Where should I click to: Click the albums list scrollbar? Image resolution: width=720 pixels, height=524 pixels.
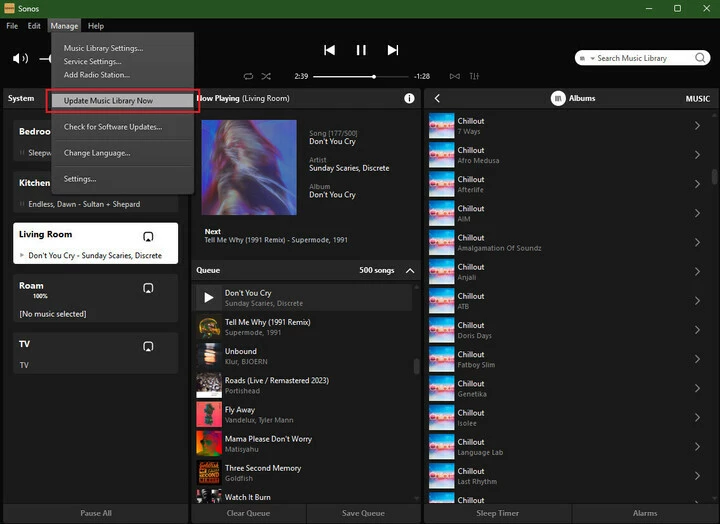tap(714, 176)
